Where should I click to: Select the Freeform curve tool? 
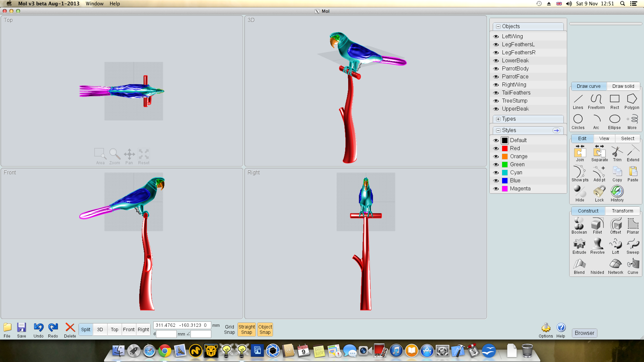596,102
